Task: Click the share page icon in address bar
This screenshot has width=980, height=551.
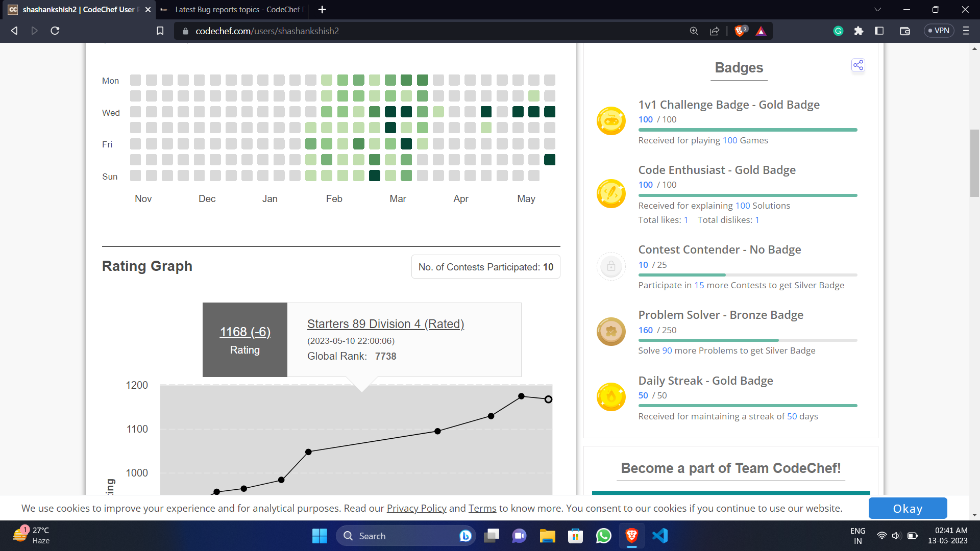Action: tap(715, 31)
